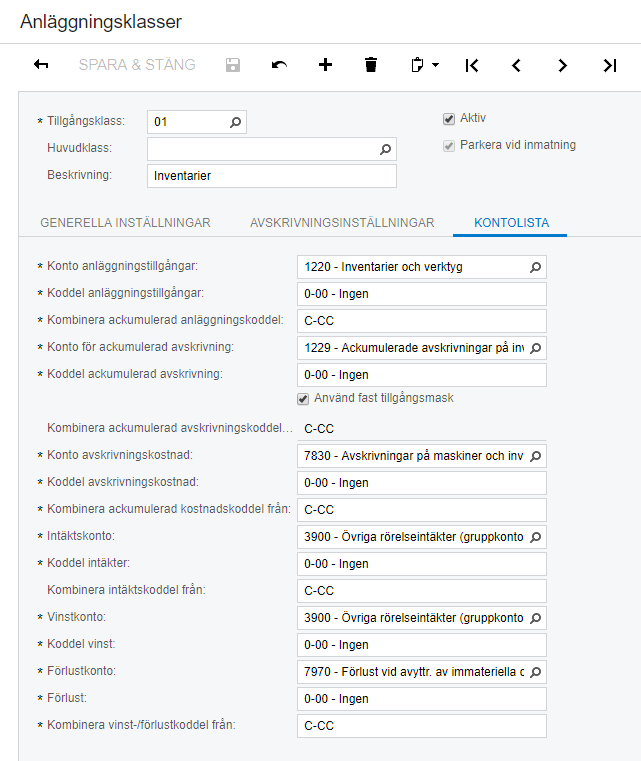Switch to Avskrivningsinställningar tab
Viewport: 641px width, 761px height.
(x=342, y=223)
